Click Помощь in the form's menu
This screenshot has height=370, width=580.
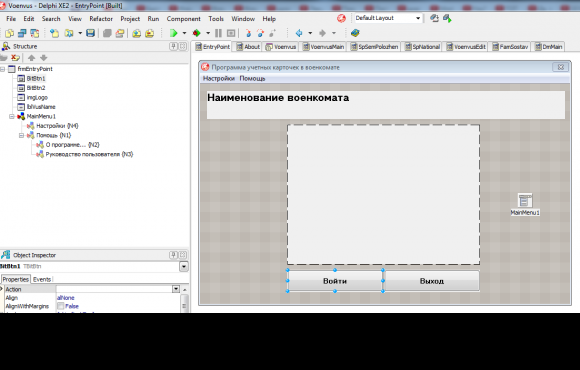[x=252, y=78]
